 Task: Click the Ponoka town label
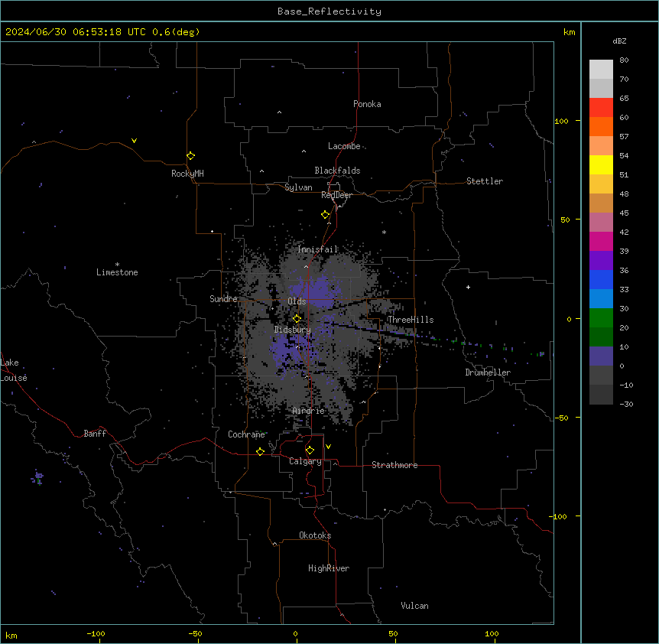tap(367, 104)
